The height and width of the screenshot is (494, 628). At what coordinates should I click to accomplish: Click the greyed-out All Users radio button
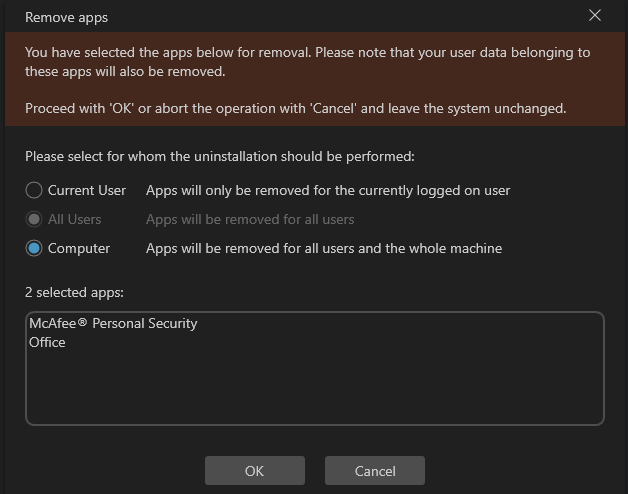34,219
